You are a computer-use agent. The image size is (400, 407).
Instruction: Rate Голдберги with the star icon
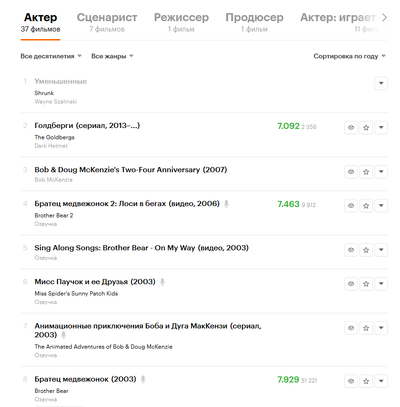coord(366,127)
